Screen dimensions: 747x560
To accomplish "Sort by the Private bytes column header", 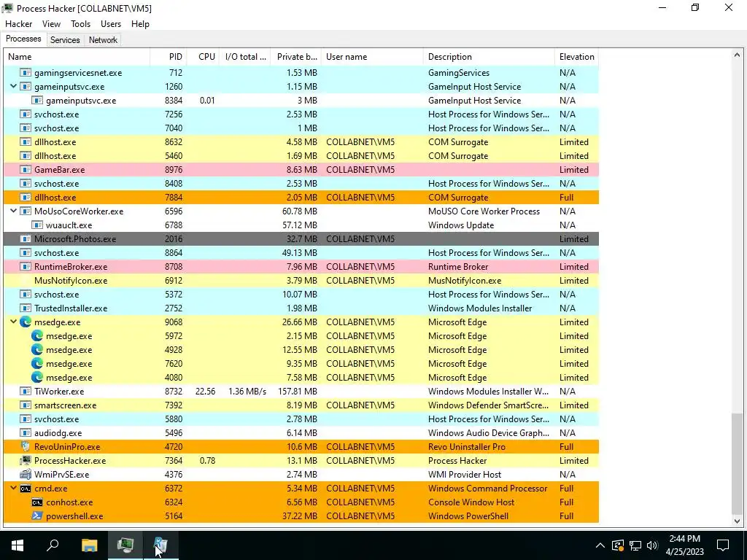I will click(x=296, y=57).
